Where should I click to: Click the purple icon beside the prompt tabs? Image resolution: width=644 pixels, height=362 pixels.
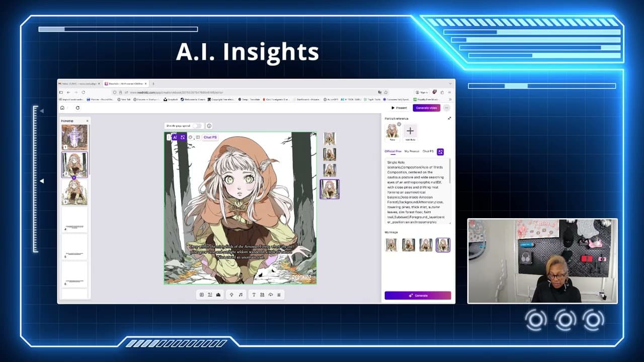pos(440,152)
